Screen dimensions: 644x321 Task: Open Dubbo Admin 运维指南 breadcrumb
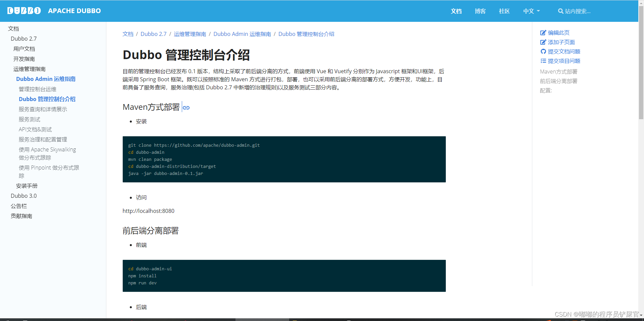(x=242, y=34)
